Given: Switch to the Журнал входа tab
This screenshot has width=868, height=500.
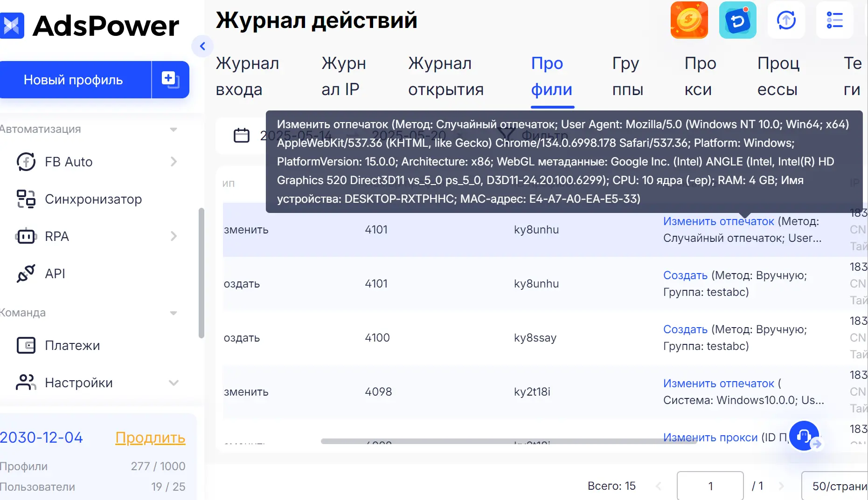Looking at the screenshot, I should (x=248, y=76).
